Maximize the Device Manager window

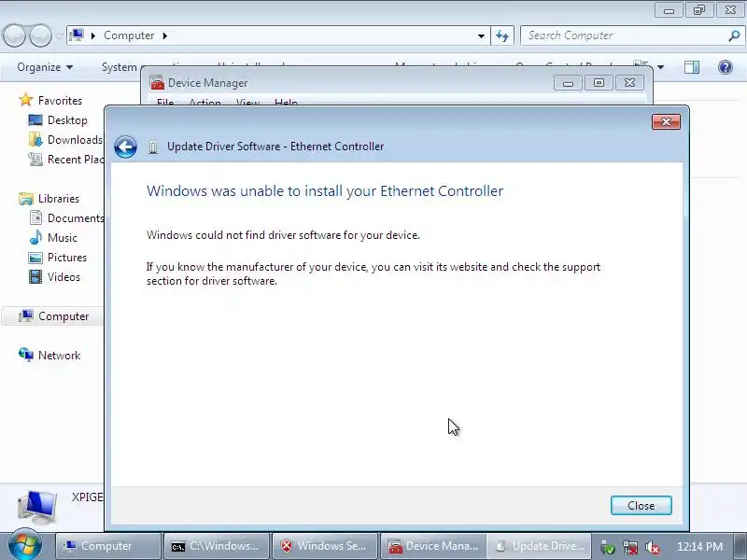point(599,83)
